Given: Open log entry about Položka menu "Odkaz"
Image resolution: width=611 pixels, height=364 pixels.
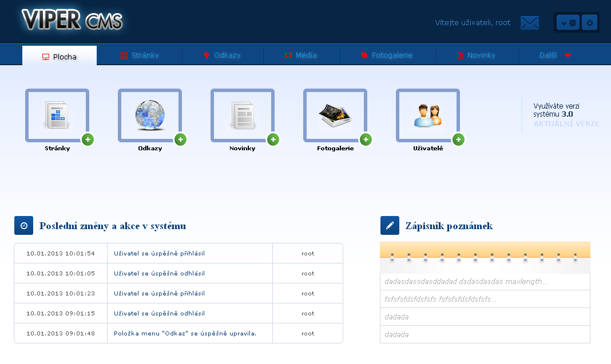Looking at the screenshot, I should pos(185,333).
